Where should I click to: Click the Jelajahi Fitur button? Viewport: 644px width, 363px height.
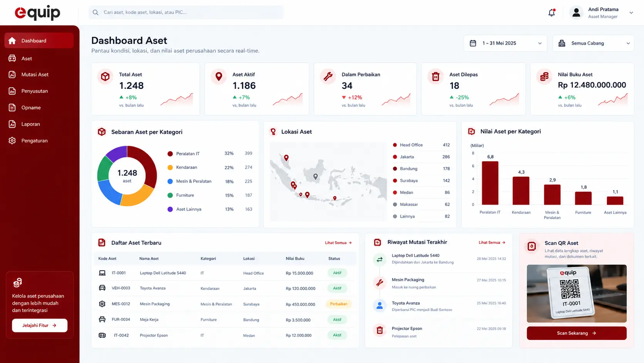(x=40, y=326)
